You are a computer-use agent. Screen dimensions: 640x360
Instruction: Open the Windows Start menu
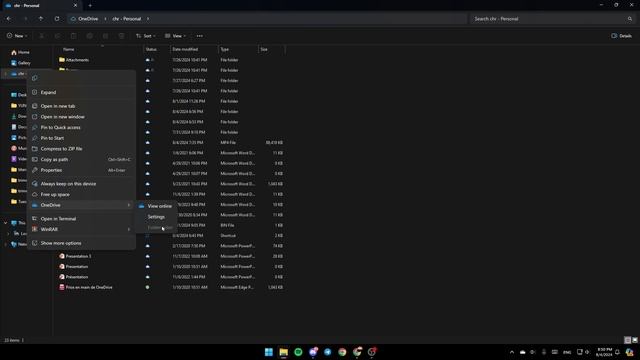click(269, 352)
